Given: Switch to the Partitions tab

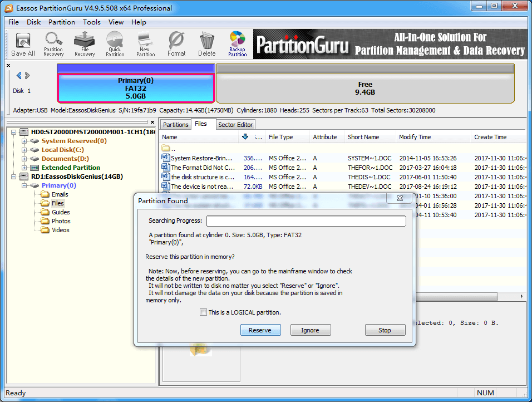Looking at the screenshot, I should pyautogui.click(x=175, y=125).
